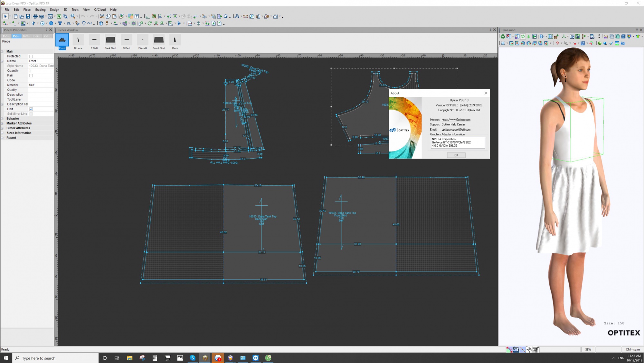Click the trash Delete tool icon

pos(101,23)
